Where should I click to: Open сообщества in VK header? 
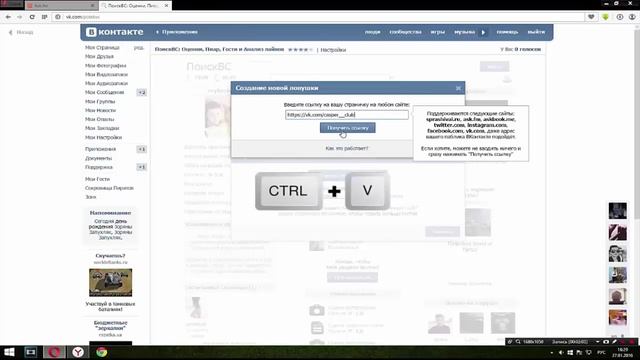(405, 32)
